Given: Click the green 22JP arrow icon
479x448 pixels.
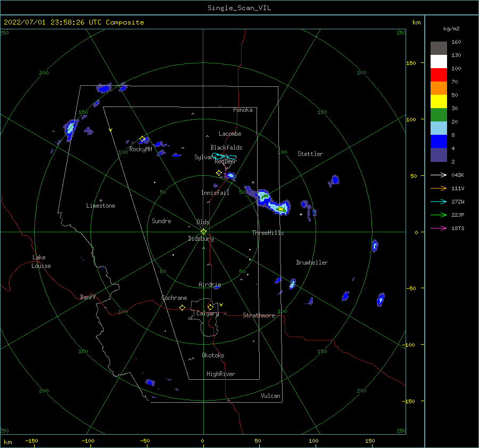Looking at the screenshot, I should coord(439,215).
